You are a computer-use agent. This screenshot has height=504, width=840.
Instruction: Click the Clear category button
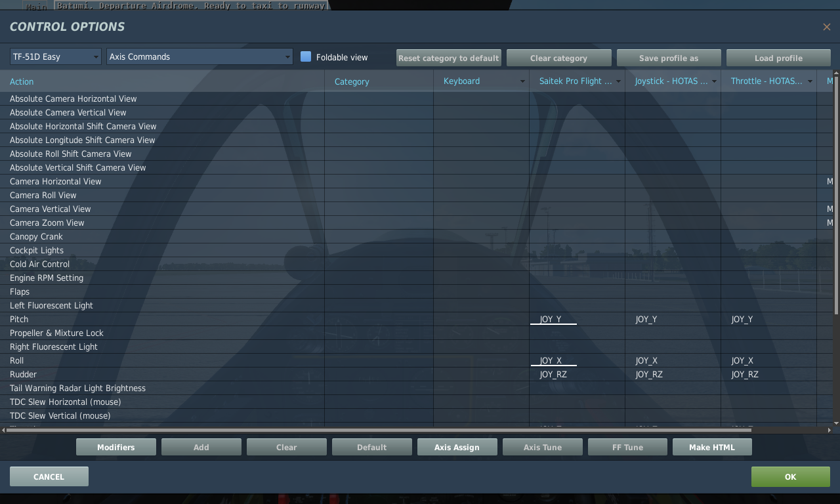(x=558, y=58)
